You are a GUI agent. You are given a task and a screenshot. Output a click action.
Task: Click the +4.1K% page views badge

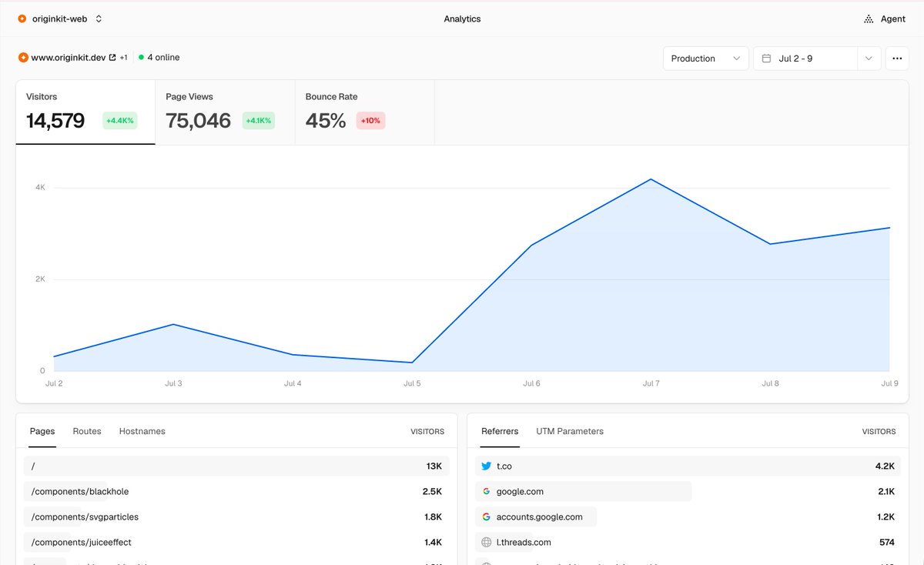pyautogui.click(x=259, y=121)
